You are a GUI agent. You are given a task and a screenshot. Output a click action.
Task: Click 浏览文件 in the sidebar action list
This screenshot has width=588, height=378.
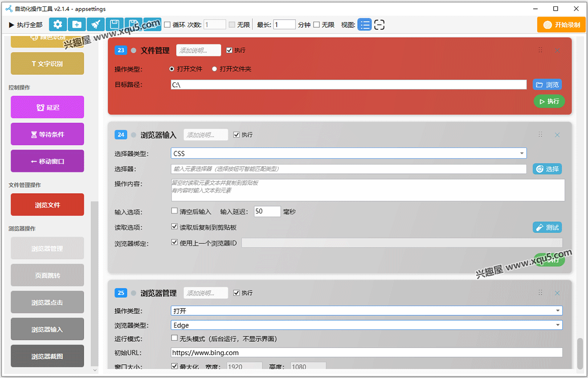(48, 205)
